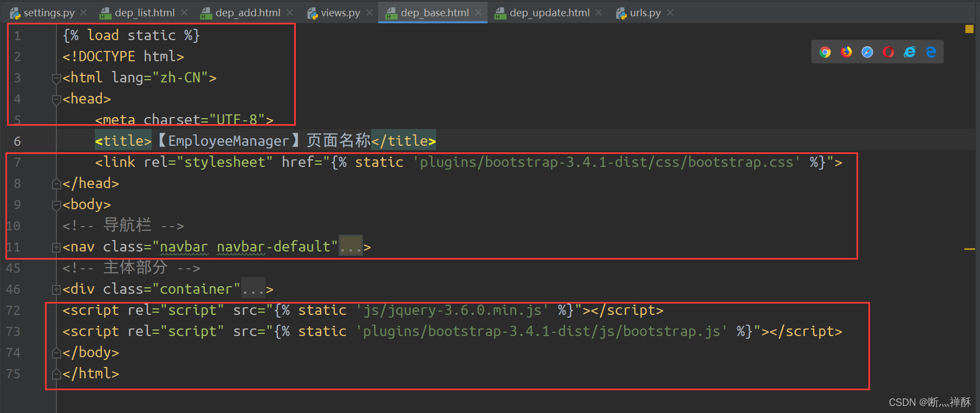Open preview in Firefox browser icon

(x=846, y=52)
